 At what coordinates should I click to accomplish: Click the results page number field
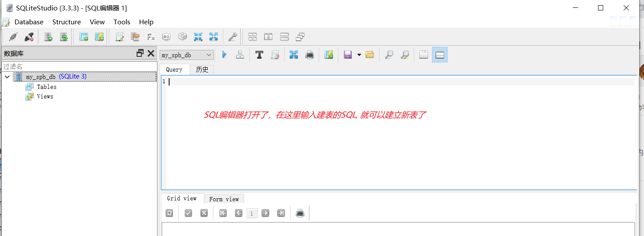tap(252, 213)
